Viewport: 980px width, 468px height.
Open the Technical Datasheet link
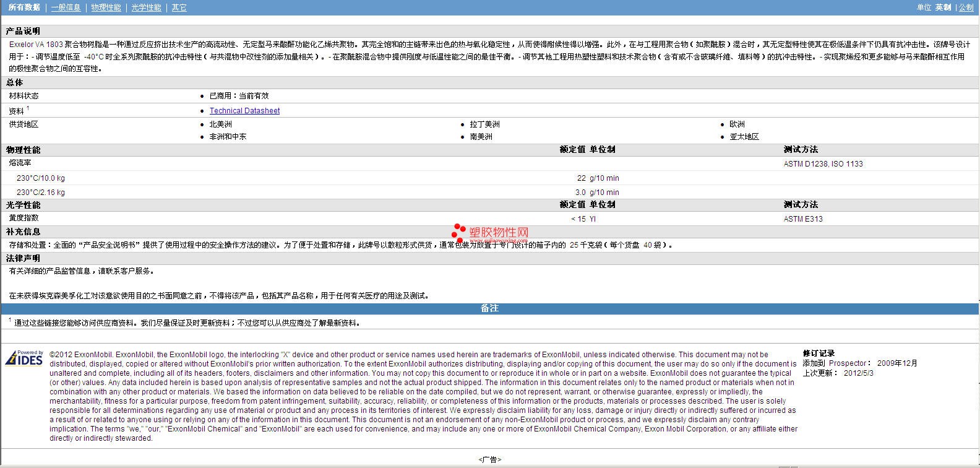pos(244,111)
